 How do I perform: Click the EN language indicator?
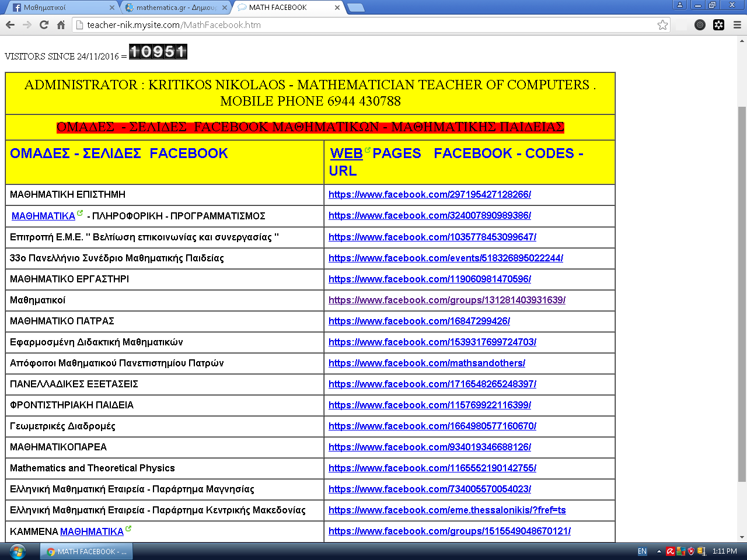pos(642,551)
